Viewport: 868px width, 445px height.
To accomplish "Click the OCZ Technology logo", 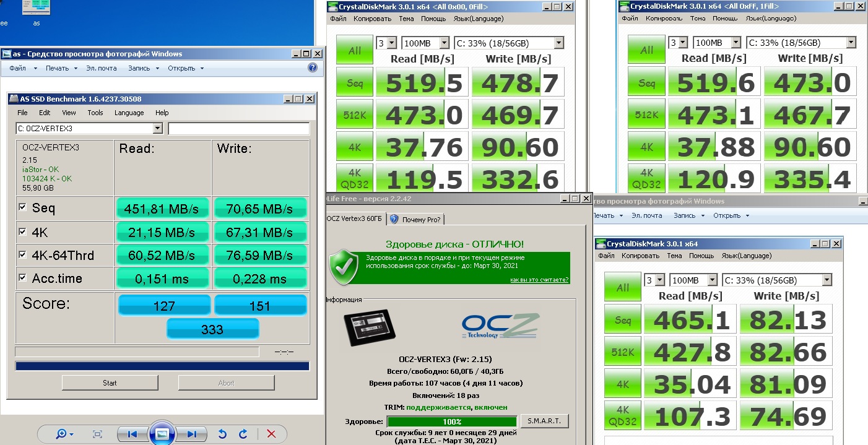I will coord(500,326).
